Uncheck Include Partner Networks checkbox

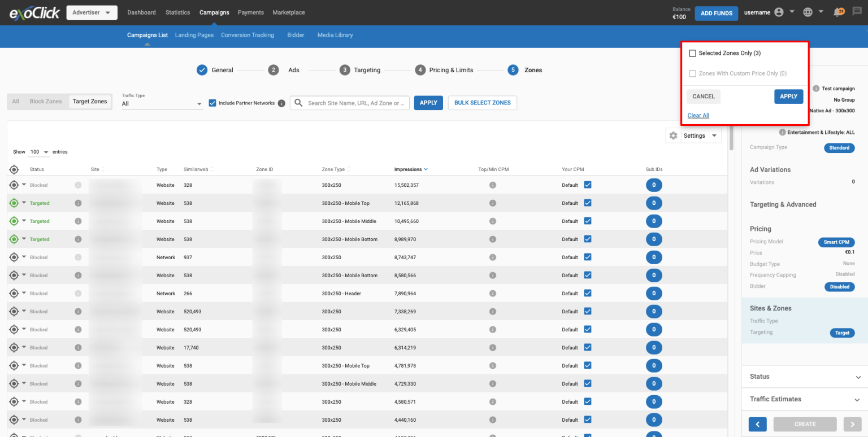[212, 103]
